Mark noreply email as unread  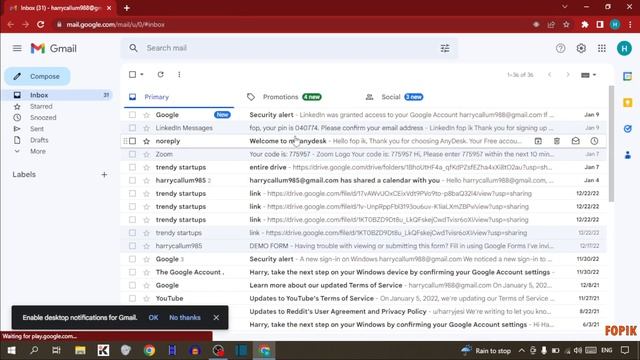coord(576,141)
